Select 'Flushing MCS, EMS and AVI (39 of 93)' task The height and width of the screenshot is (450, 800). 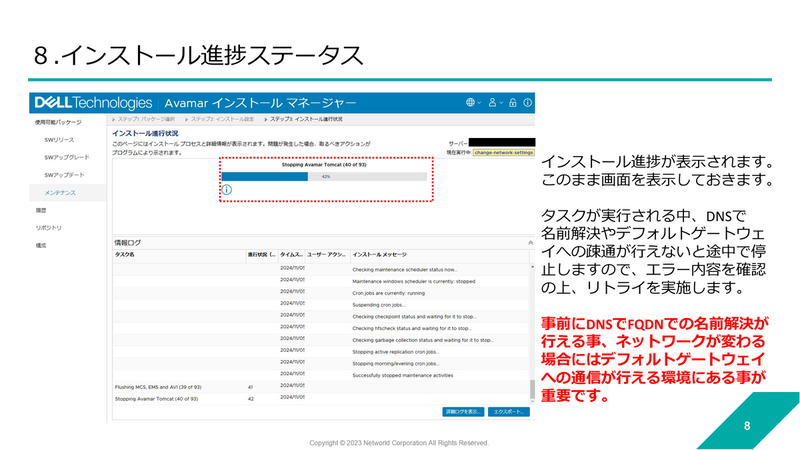click(x=158, y=387)
